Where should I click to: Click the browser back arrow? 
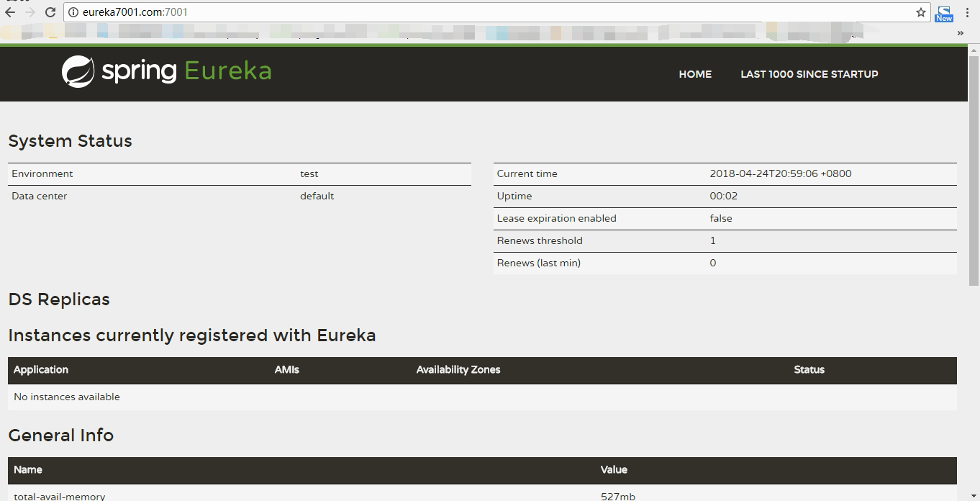[x=10, y=12]
